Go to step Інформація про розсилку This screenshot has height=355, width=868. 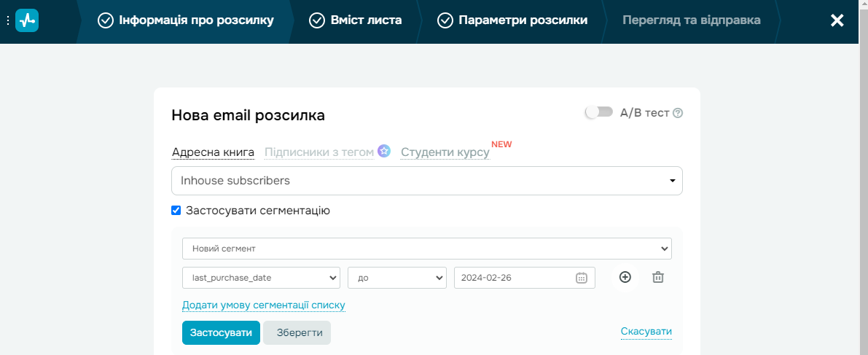click(x=185, y=20)
